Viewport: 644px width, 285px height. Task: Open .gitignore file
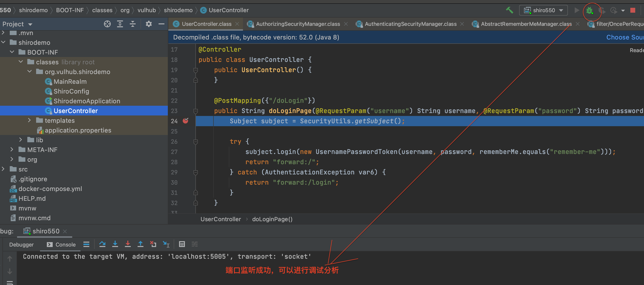click(33, 179)
